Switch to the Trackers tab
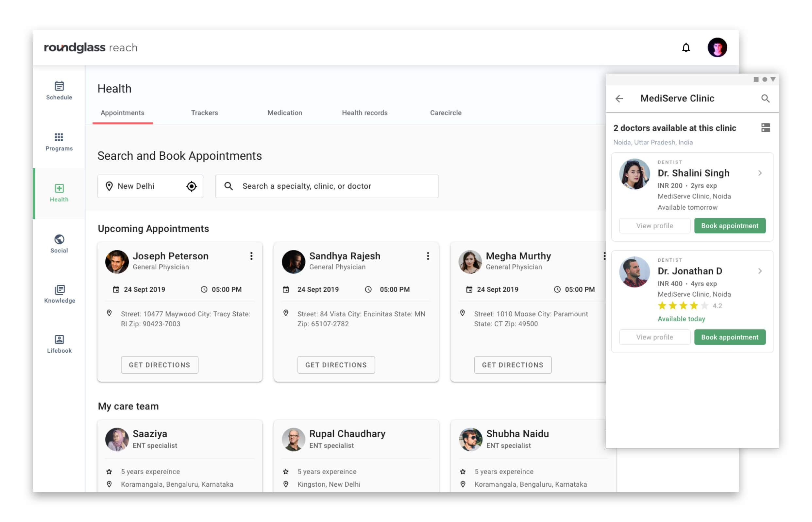 [205, 113]
